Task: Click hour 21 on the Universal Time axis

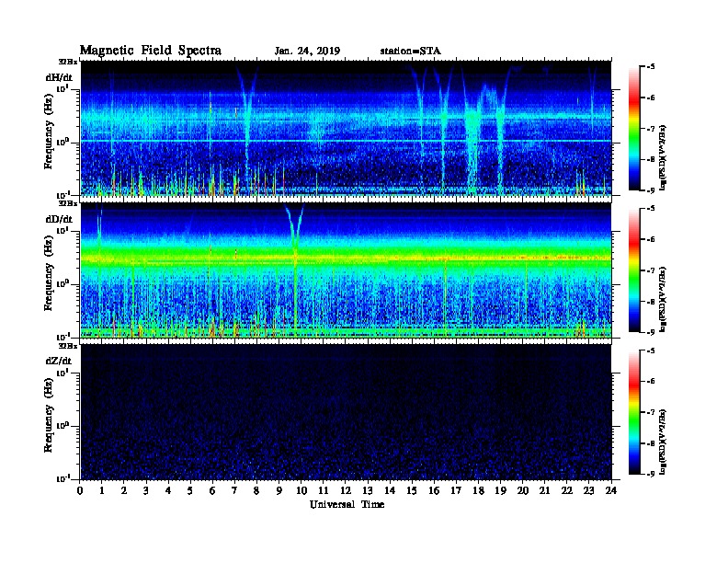Action: pyautogui.click(x=544, y=491)
